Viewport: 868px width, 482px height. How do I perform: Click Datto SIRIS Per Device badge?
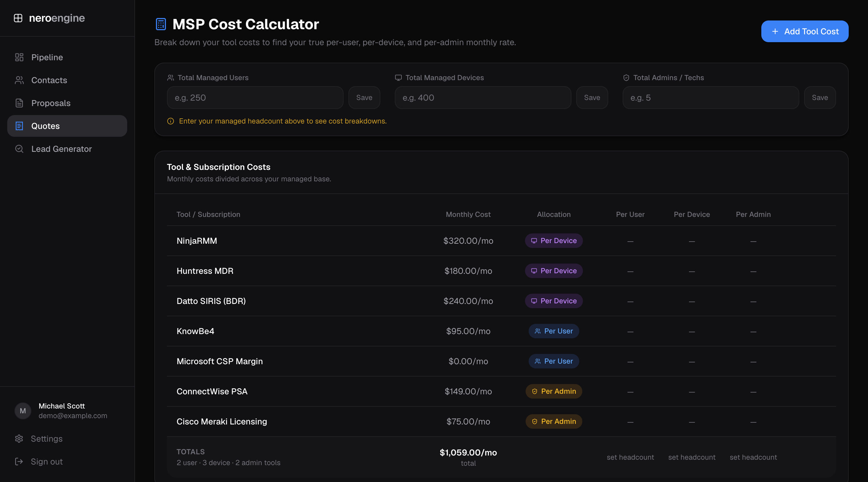pyautogui.click(x=554, y=301)
